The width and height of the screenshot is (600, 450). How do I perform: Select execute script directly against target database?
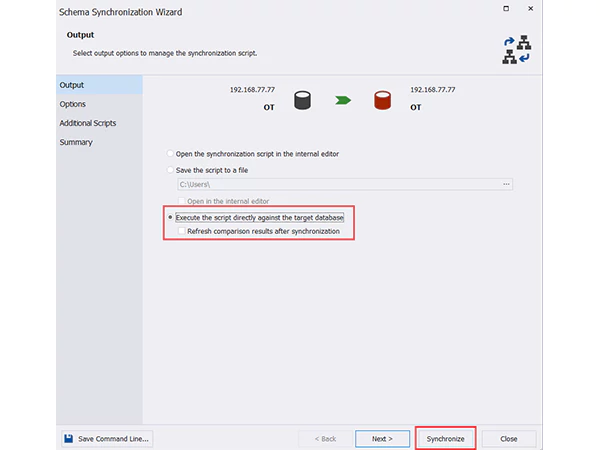[256, 217]
